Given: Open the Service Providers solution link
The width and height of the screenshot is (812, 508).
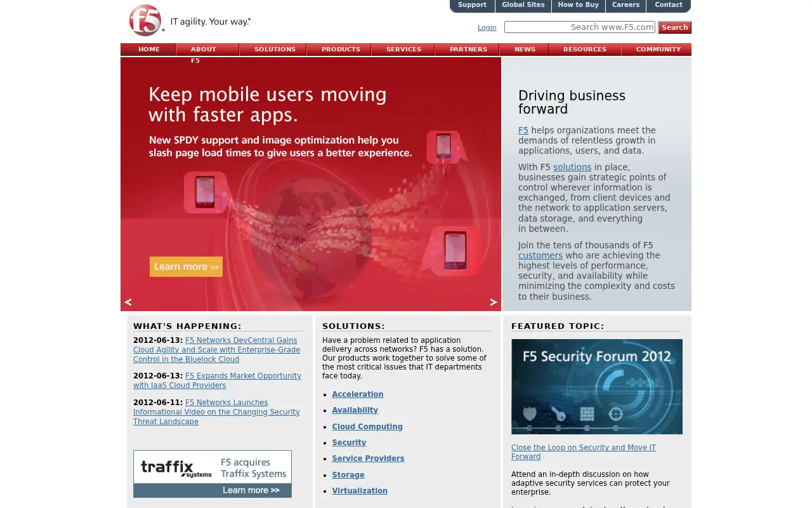Looking at the screenshot, I should 368,458.
